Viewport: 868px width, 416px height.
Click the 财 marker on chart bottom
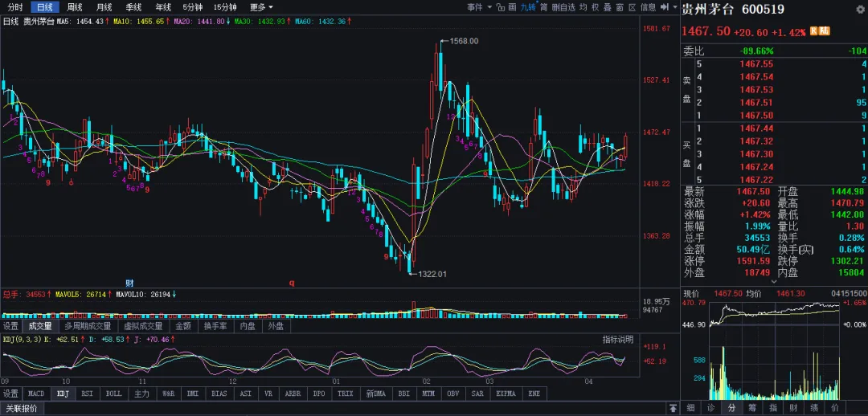pos(129,282)
